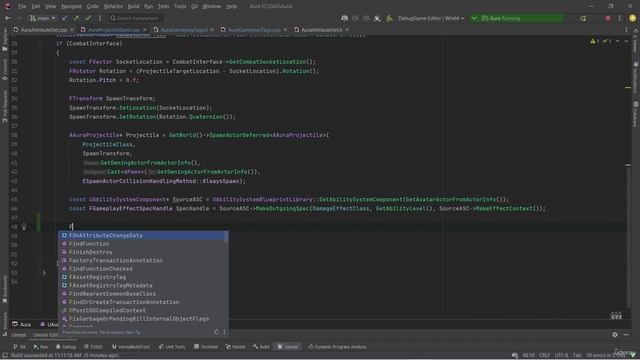Click the restart run icon

[583, 18]
